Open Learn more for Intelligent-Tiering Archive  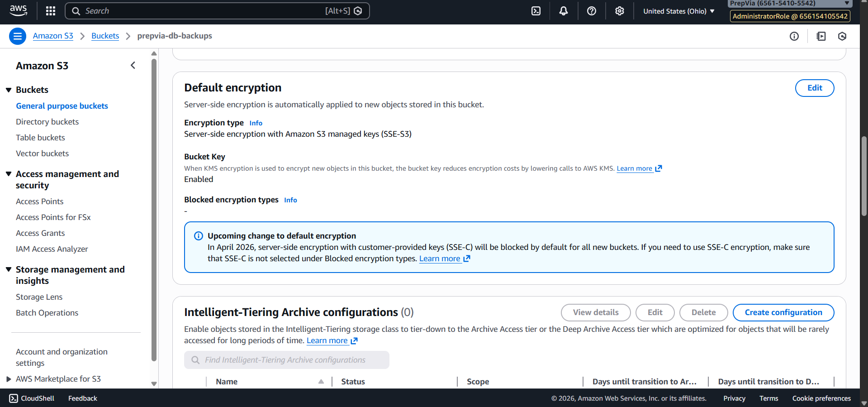[327, 340]
